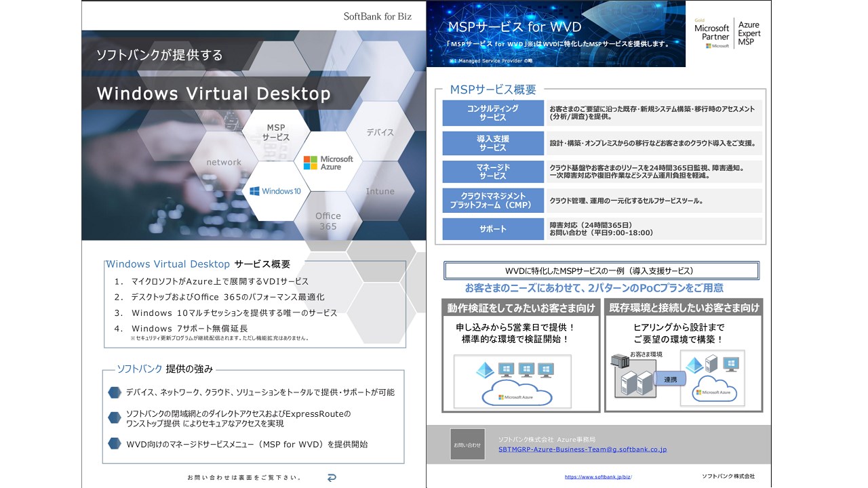
Task: Click the セキュリティ更新プログラム footnote text
Action: 220,338
